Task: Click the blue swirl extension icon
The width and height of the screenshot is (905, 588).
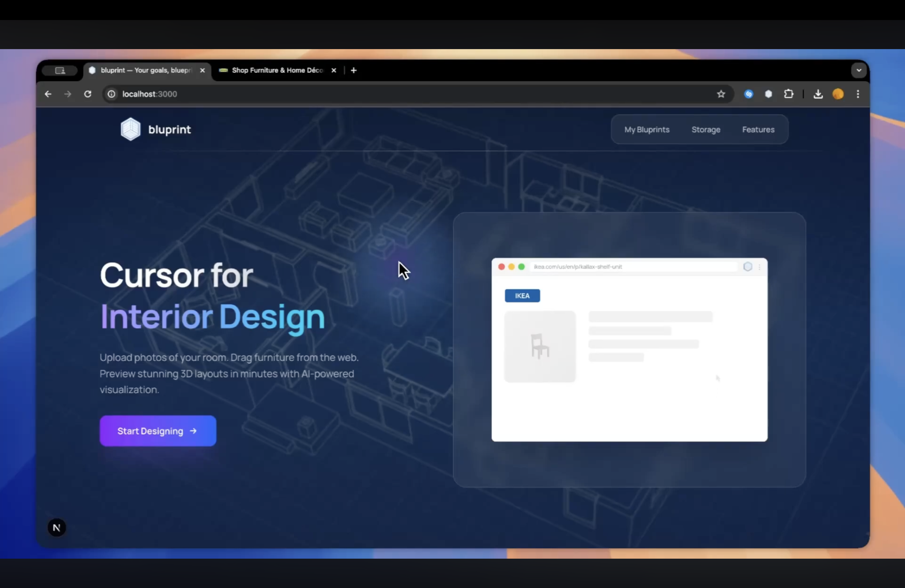Action: 748,94
